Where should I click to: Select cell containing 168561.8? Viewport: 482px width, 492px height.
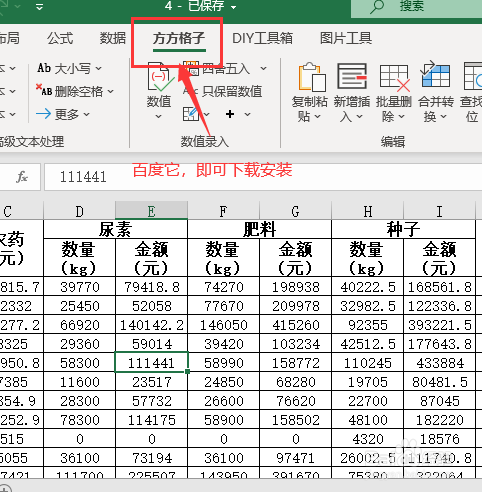(x=439, y=287)
